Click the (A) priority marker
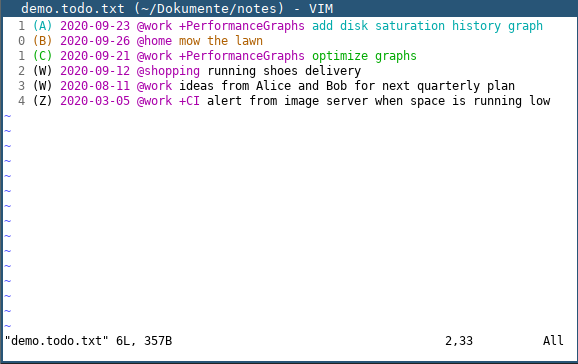The width and height of the screenshot is (578, 364). [42, 26]
